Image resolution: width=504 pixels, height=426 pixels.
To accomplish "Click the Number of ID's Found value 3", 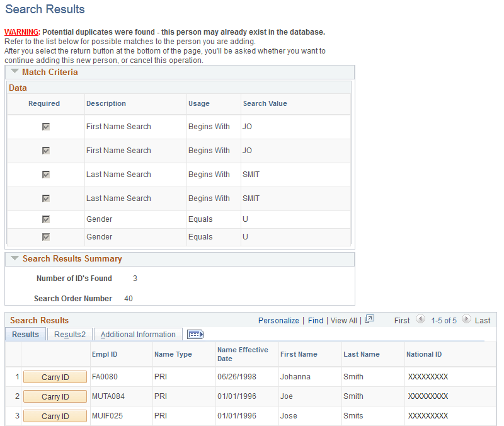I will pyautogui.click(x=134, y=278).
